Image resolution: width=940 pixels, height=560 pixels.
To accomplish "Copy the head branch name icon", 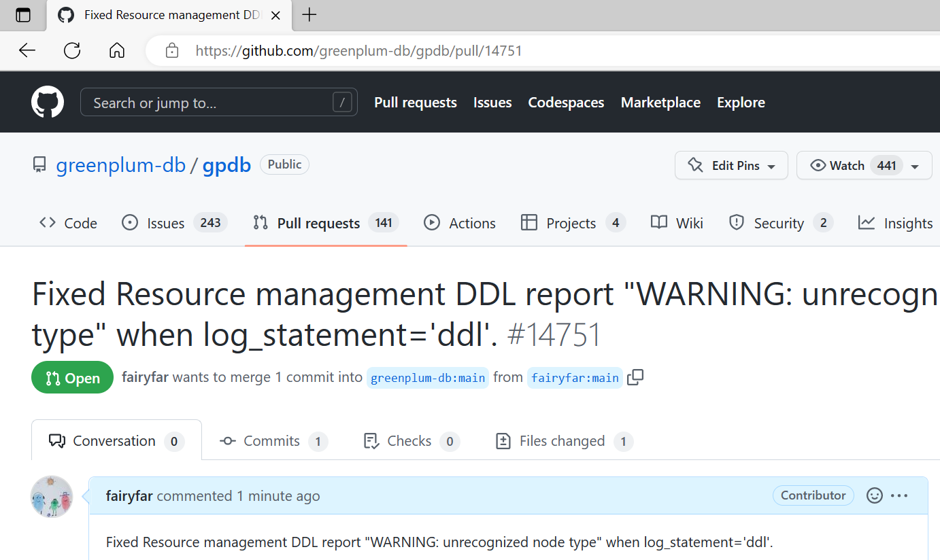I will coord(635,378).
